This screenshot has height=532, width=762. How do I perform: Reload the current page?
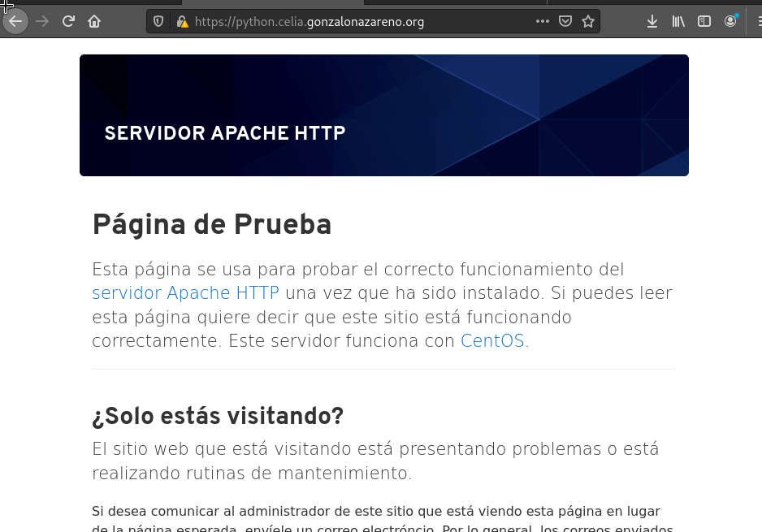(68, 21)
